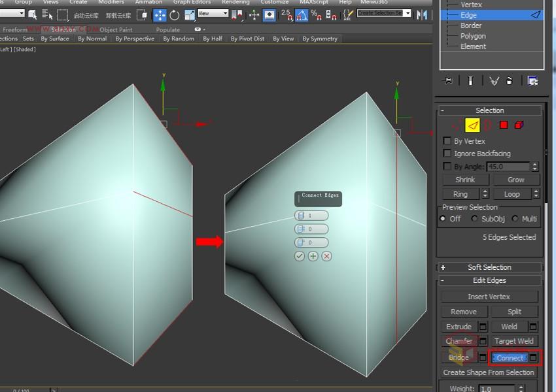Screen dimensions: 556x392
Task: Select the Polygon sub-object icon
Action: point(503,125)
